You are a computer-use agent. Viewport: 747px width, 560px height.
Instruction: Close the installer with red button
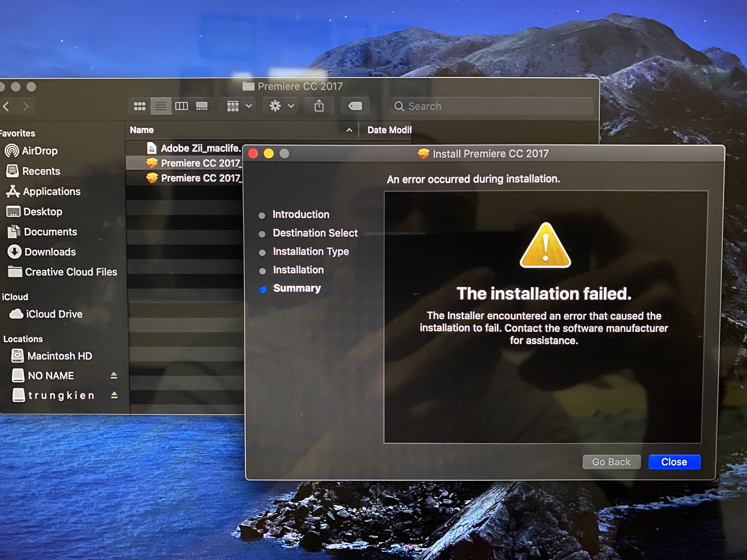tap(253, 154)
